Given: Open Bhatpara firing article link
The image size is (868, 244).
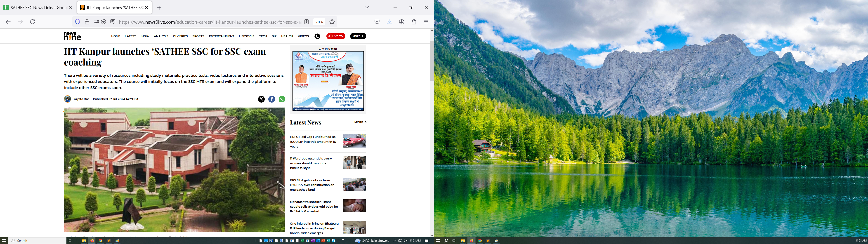Looking at the screenshot, I should 314,228.
